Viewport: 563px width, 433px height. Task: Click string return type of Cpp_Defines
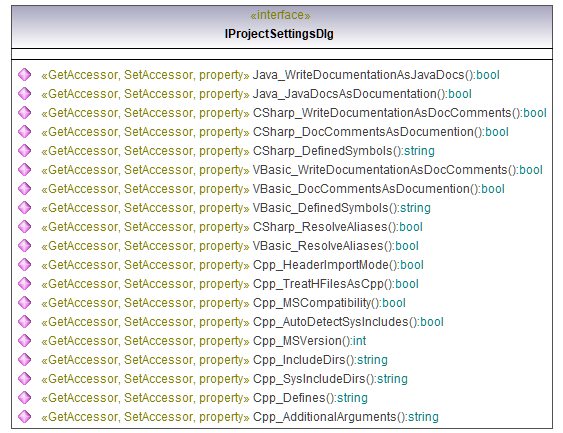pyautogui.click(x=352, y=399)
